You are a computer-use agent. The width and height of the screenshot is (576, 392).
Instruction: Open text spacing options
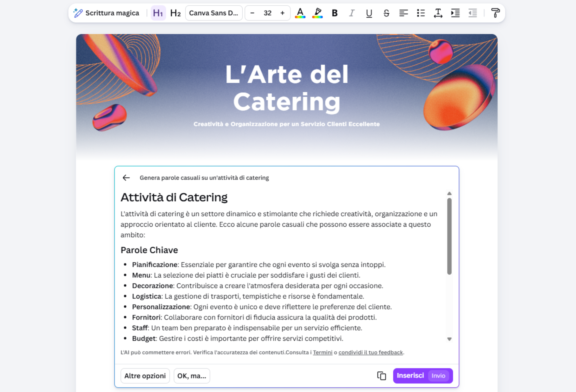438,13
